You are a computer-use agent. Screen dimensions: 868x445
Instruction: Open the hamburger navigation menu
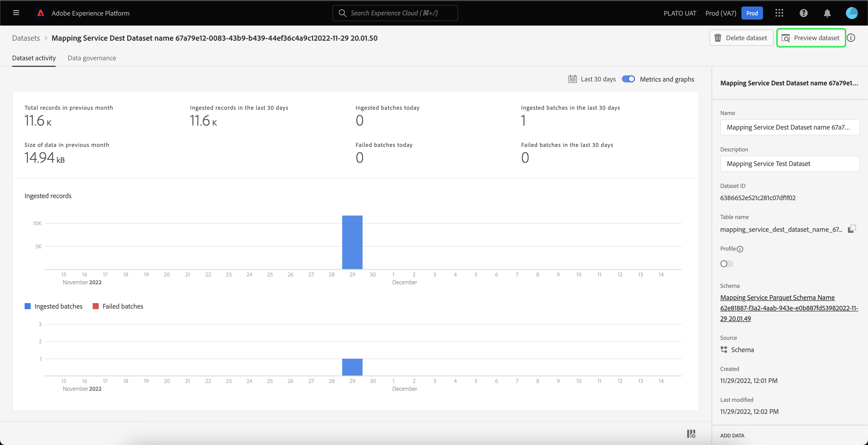click(16, 13)
